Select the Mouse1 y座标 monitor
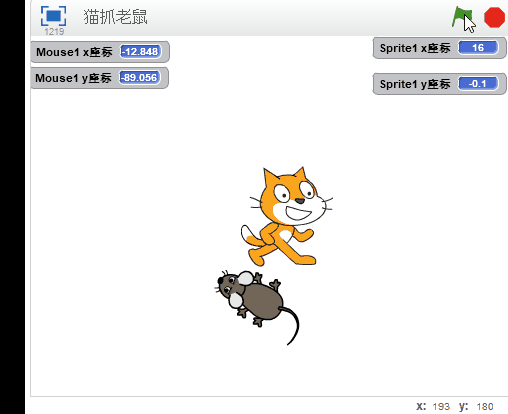 (100, 78)
